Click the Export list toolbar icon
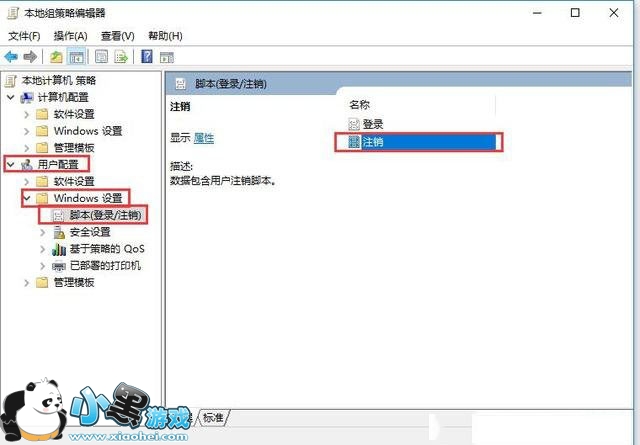640x445 pixels. pyautogui.click(x=121, y=57)
